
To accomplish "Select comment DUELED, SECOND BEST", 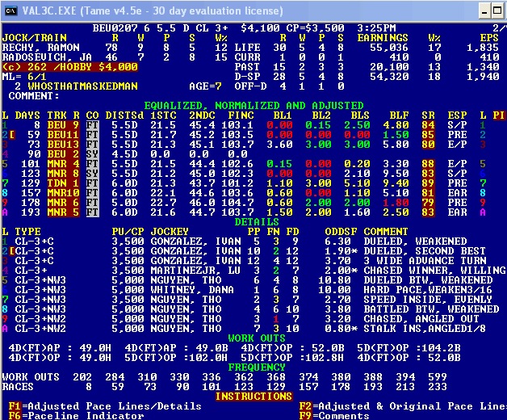I will tap(425, 251).
